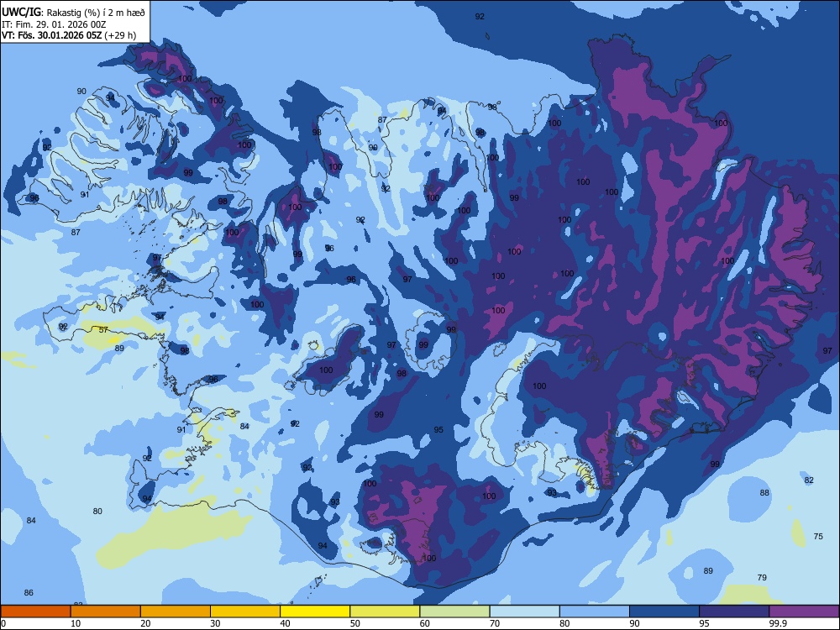
Task: Click the legend tick label '40'
Action: [285, 623]
